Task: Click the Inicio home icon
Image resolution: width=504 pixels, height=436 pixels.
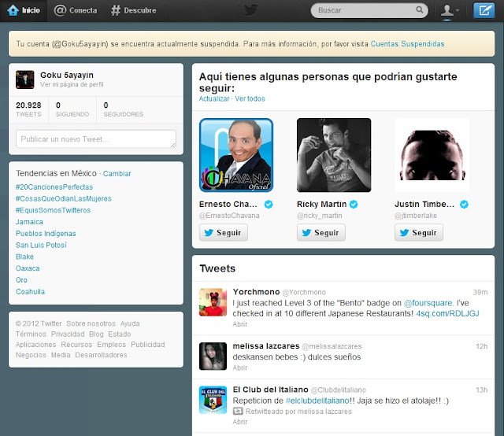Action: click(13, 10)
